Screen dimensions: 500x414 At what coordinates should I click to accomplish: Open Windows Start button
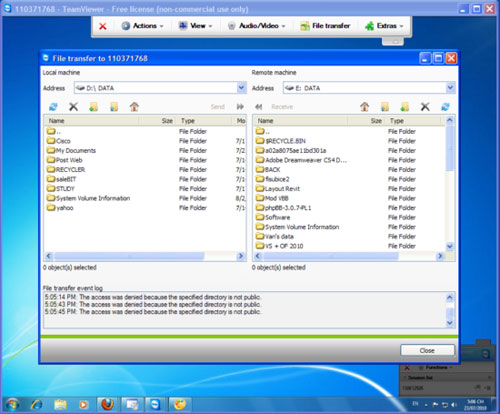point(12,405)
